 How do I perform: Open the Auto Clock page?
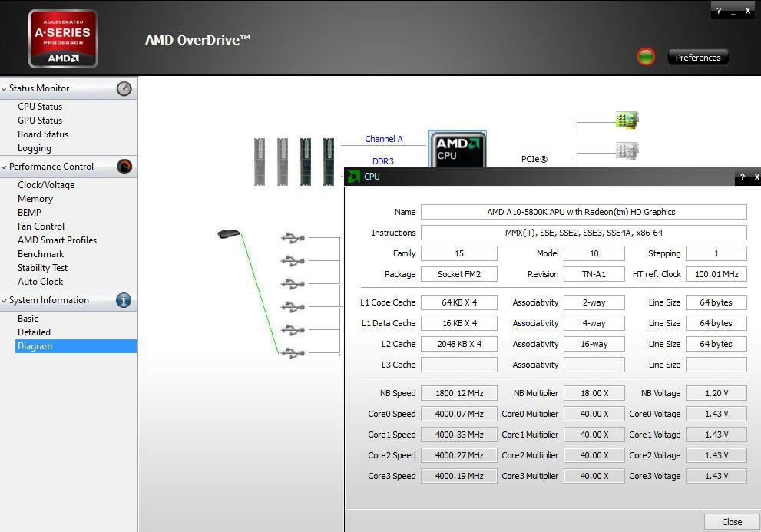click(40, 282)
